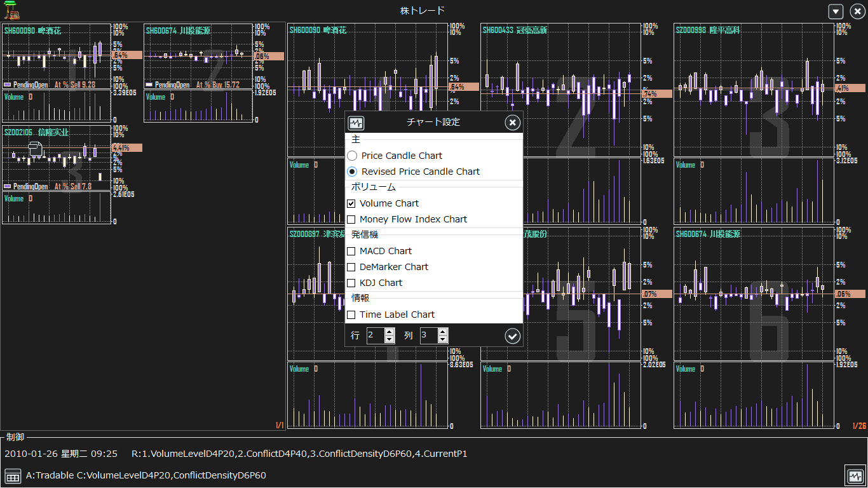This screenshot has width=868, height=488.
Task: Click the 行 row number input field
Action: (x=376, y=335)
